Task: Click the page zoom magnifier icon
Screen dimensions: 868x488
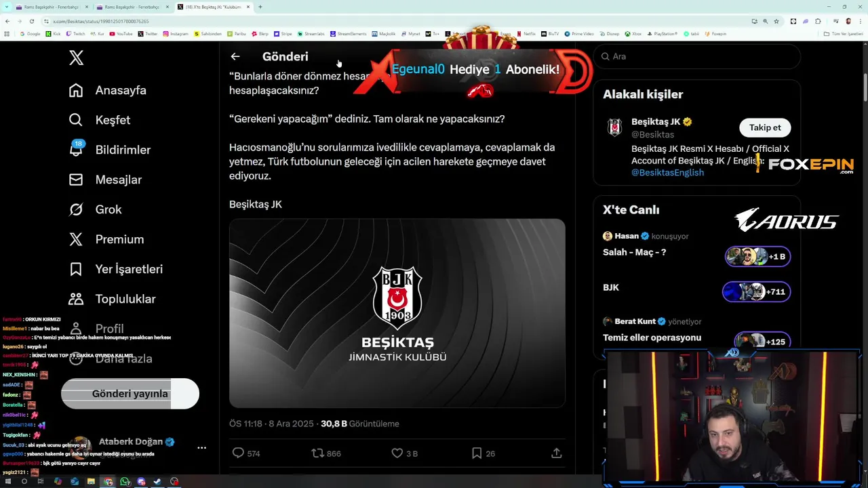Action: pos(766,21)
